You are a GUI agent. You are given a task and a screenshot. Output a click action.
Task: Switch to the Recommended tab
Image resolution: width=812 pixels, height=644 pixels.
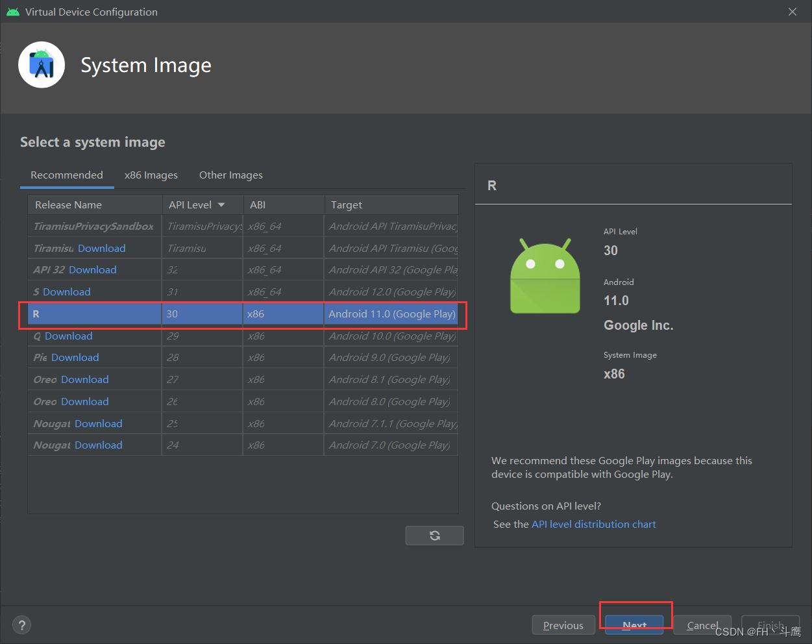67,175
